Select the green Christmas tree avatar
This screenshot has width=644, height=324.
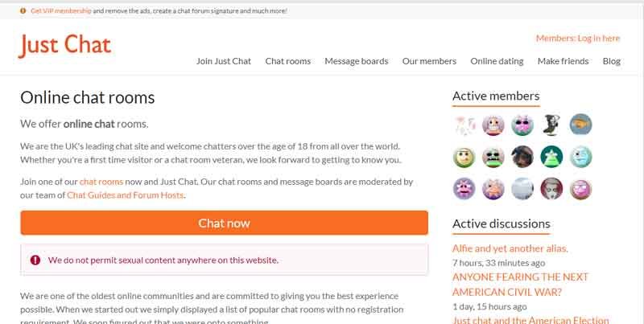(551, 157)
